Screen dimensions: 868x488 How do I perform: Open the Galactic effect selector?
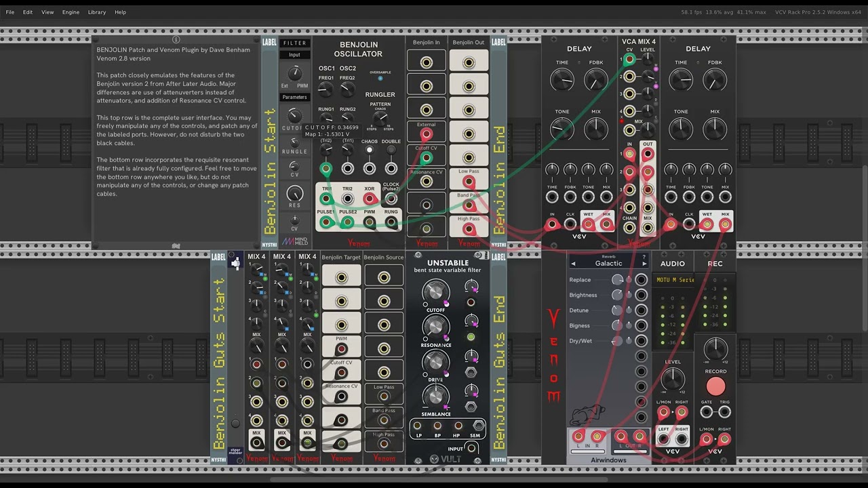608,264
